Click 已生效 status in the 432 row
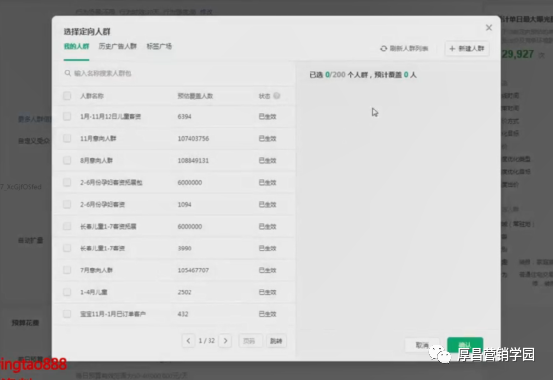This screenshot has height=380, width=553. tap(267, 314)
